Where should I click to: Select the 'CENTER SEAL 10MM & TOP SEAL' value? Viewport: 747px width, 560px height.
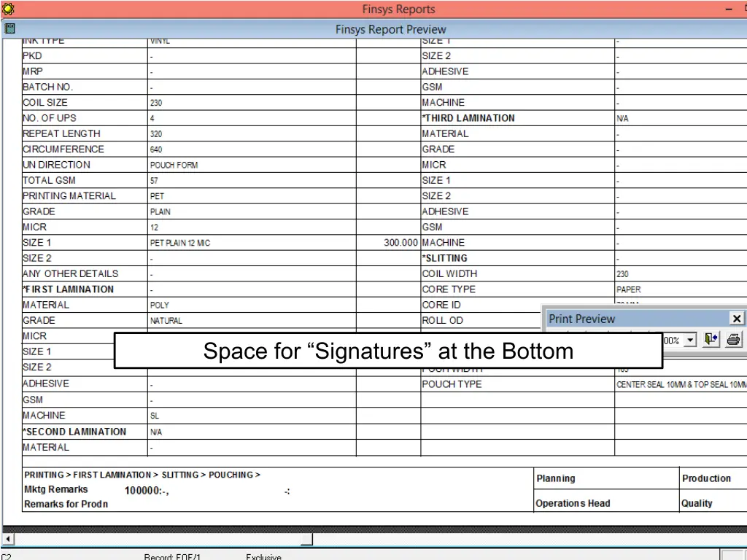pyautogui.click(x=681, y=385)
